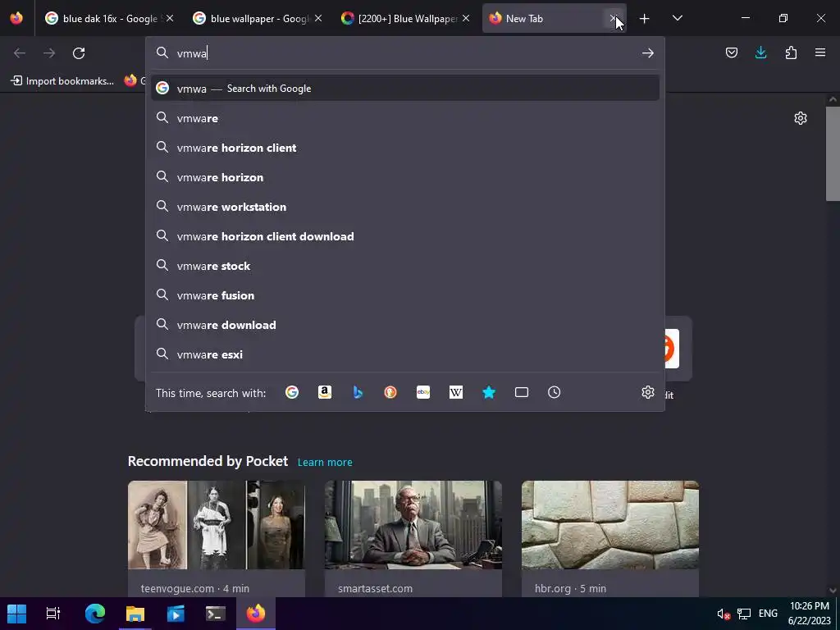Click the page vertical scrollbar thumb
The height and width of the screenshot is (630, 840).
(833, 153)
